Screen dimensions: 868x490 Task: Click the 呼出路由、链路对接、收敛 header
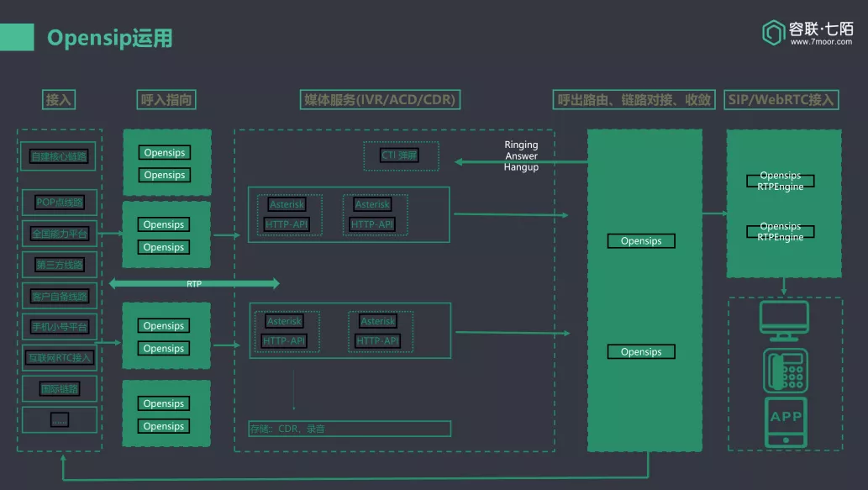[x=634, y=100]
